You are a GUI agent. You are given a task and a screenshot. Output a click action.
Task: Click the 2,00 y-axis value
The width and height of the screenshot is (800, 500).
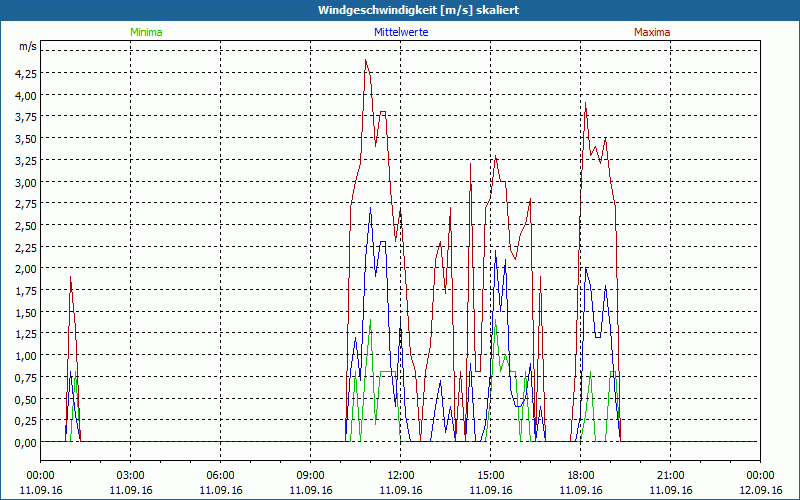(x=26, y=268)
